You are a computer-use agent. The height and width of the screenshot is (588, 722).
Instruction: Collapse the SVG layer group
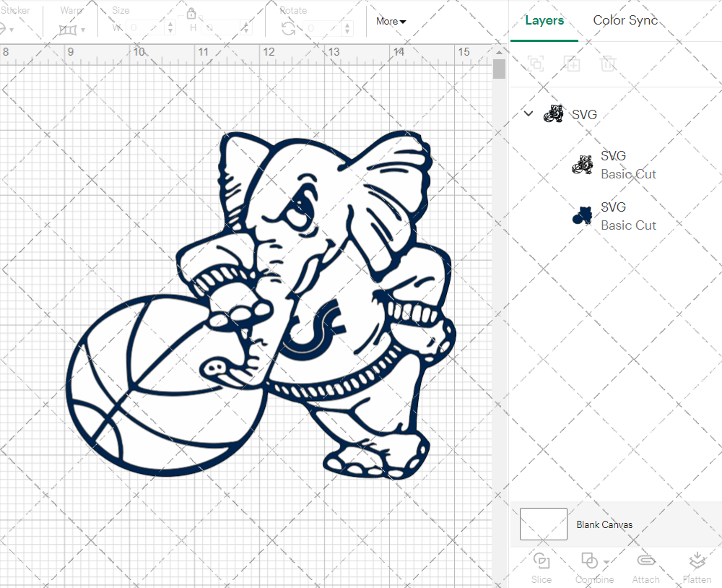528,113
